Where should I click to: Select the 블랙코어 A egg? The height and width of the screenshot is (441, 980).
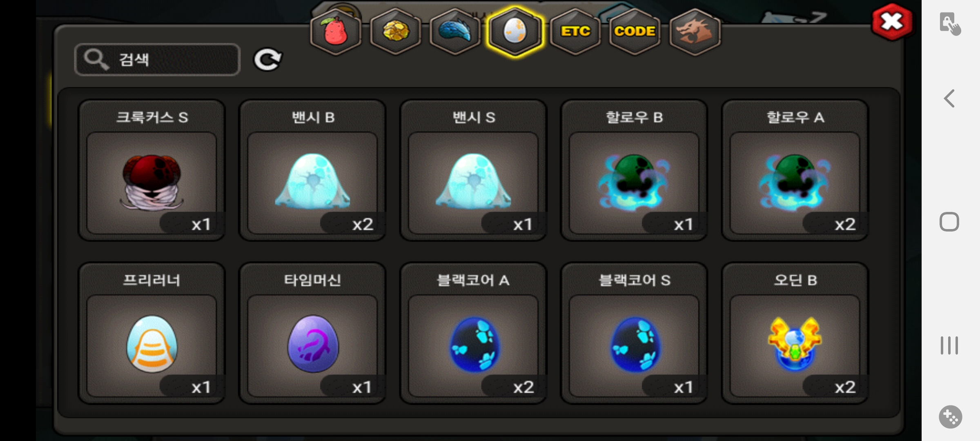click(473, 333)
